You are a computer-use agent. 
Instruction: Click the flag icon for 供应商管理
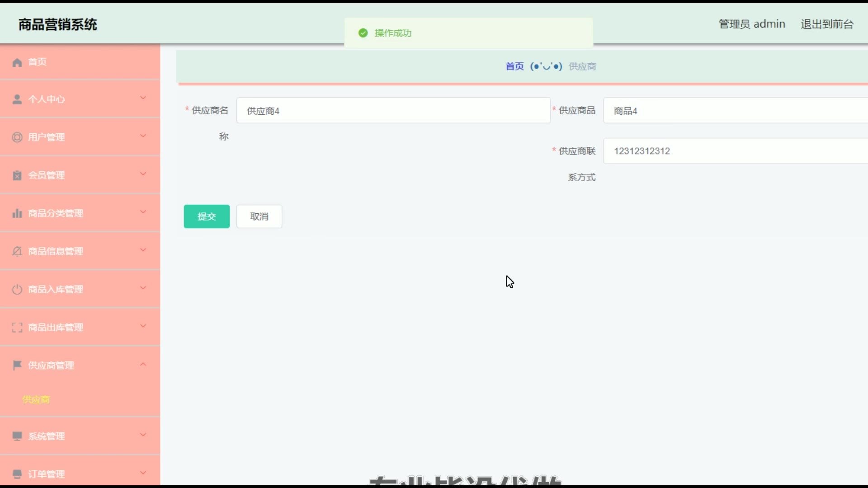click(x=17, y=365)
